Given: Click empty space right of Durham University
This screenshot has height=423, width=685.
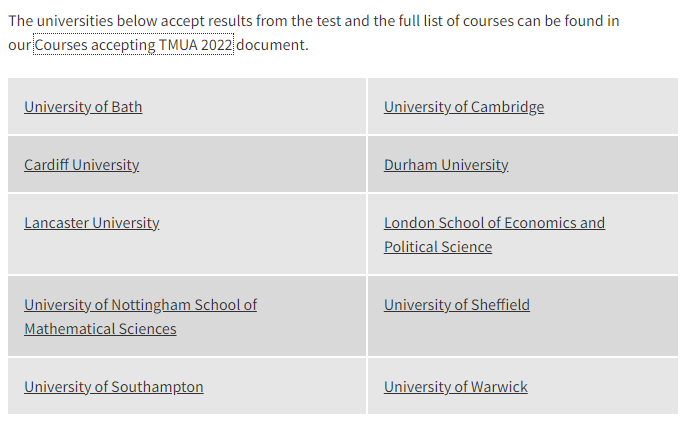Looking at the screenshot, I should [593, 165].
